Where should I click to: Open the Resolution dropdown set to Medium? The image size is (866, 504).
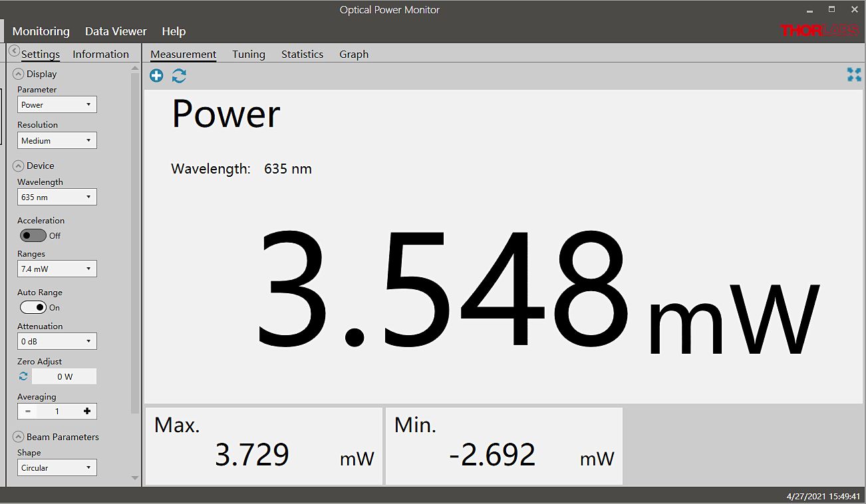coord(57,140)
